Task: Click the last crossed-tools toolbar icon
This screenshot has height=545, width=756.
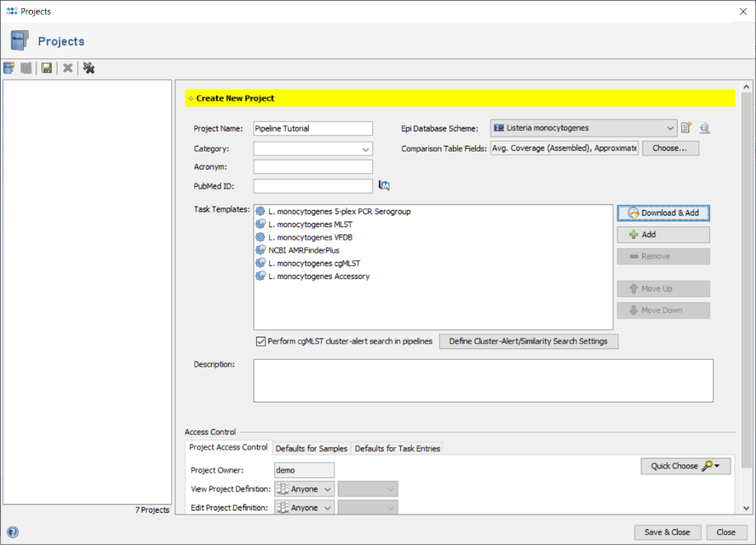Action: 89,68
